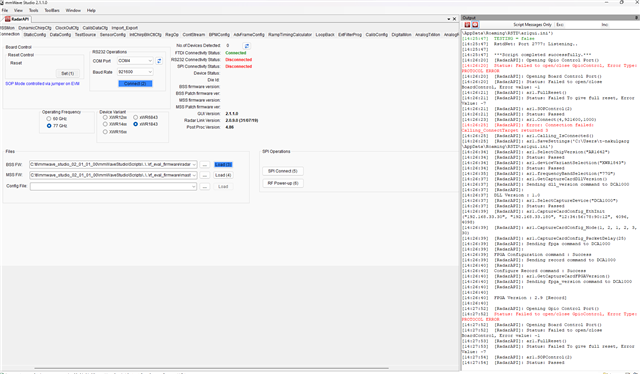Viewport: 640px width, 374px height.
Task: Click Load (4) for MSS firmware
Action: pyautogui.click(x=223, y=175)
